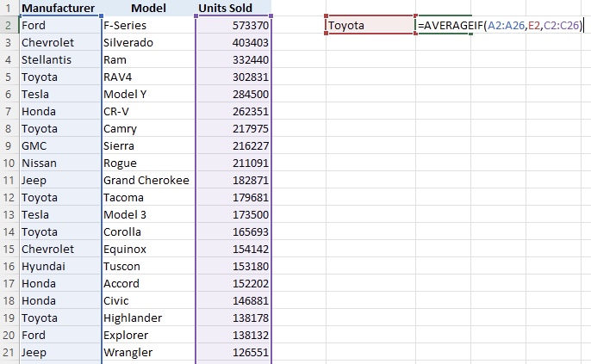Select the Model header cell
Image resolution: width=591 pixels, height=364 pixels.
(148, 8)
